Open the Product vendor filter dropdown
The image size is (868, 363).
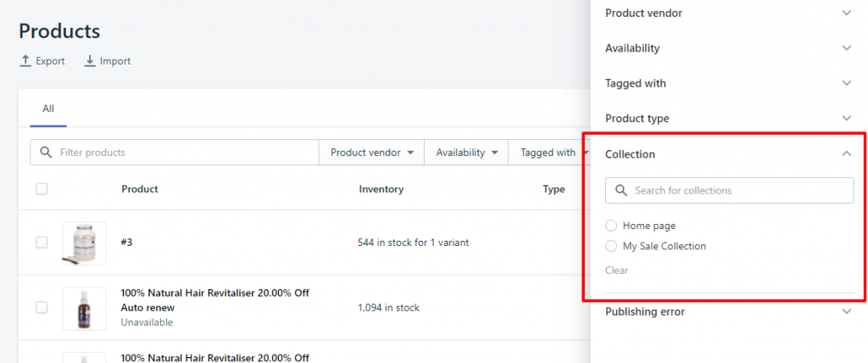tap(372, 153)
